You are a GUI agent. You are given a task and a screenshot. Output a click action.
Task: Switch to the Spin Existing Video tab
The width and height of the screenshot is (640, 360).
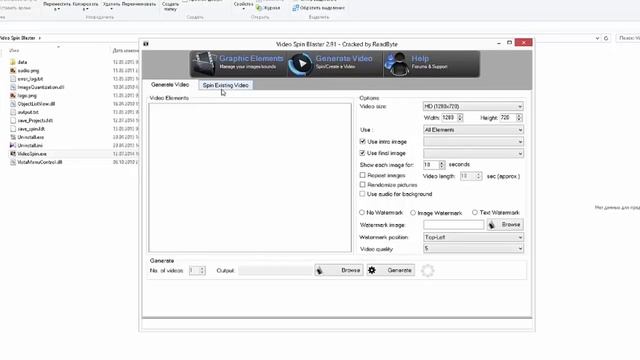(x=225, y=85)
